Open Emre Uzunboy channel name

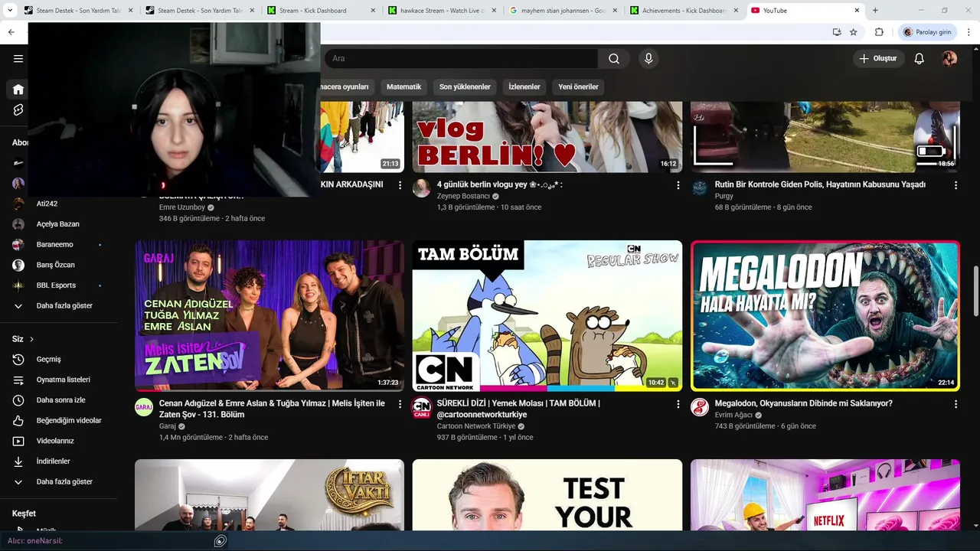182,207
